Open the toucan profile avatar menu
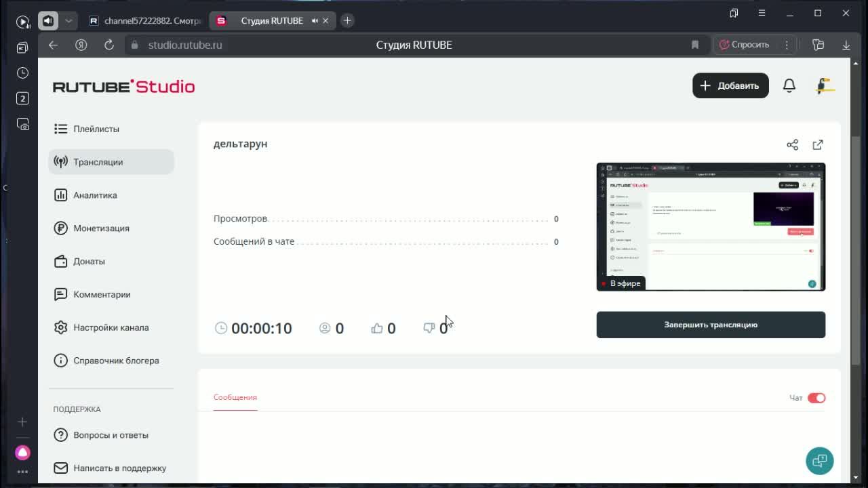868x488 pixels. tap(825, 85)
